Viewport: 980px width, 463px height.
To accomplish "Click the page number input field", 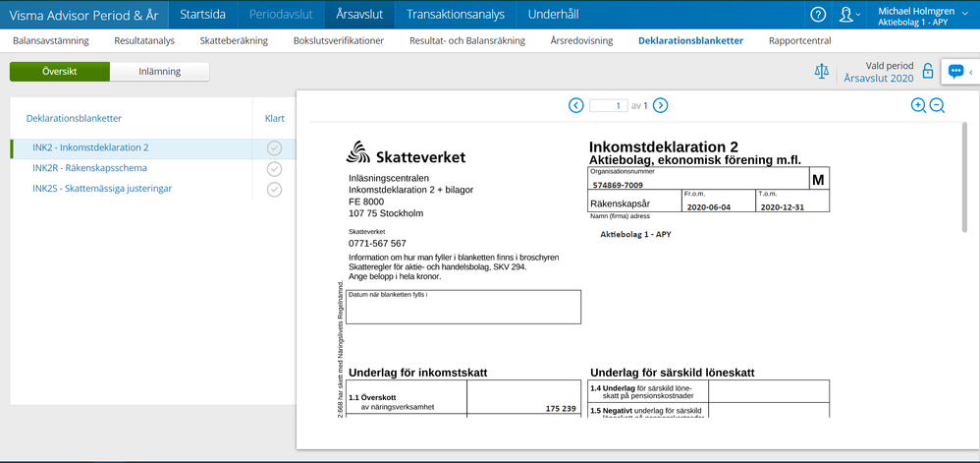I will click(x=608, y=105).
